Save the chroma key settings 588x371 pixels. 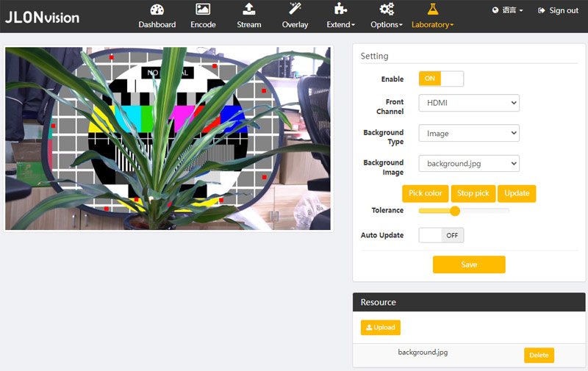point(469,264)
